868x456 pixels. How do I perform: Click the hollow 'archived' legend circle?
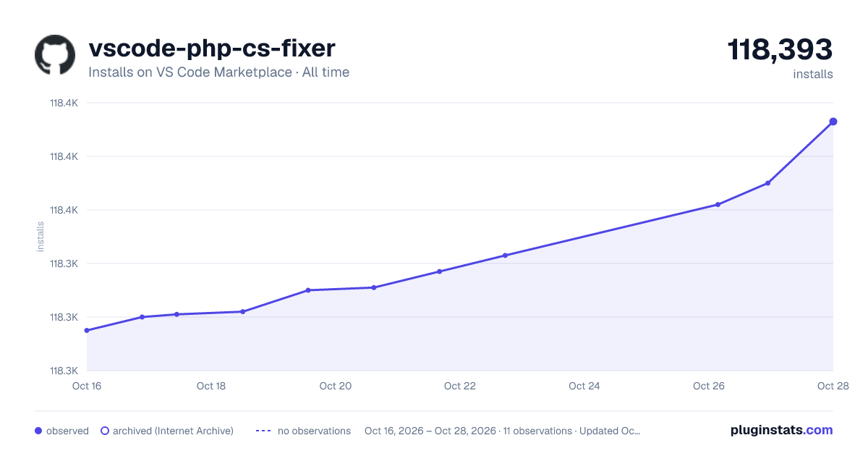point(105,431)
